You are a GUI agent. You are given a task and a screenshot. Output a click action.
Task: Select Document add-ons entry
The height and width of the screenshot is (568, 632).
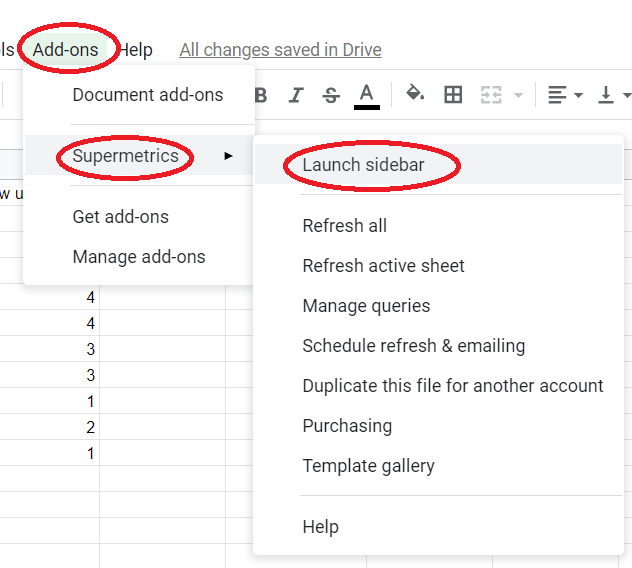click(139, 95)
